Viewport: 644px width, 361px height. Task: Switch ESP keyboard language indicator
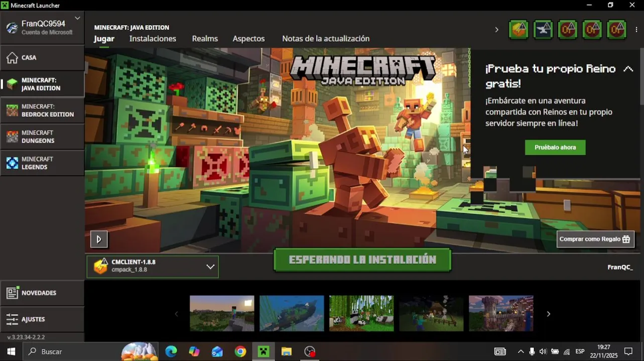click(x=580, y=351)
